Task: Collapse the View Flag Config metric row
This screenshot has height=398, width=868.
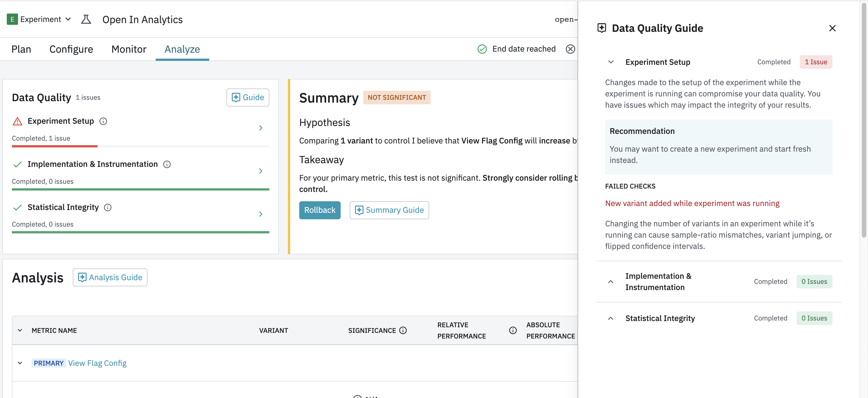Action: [x=20, y=363]
